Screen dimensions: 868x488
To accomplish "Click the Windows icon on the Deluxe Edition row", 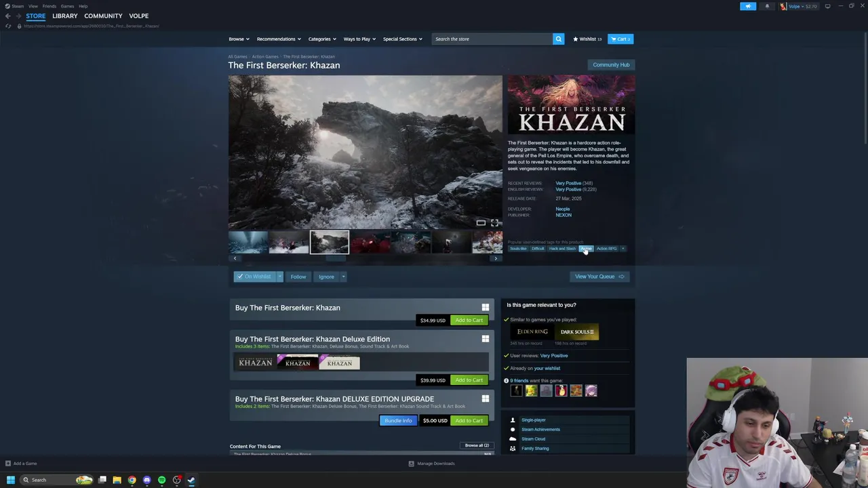I will point(485,339).
